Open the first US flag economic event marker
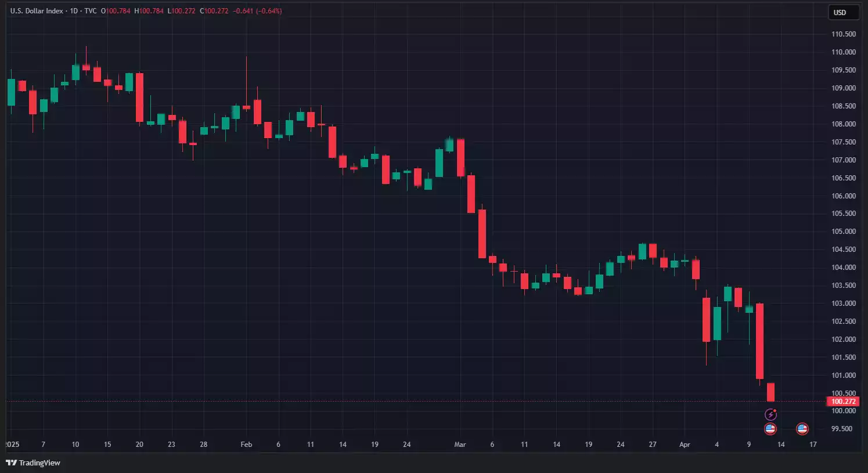 click(x=769, y=428)
